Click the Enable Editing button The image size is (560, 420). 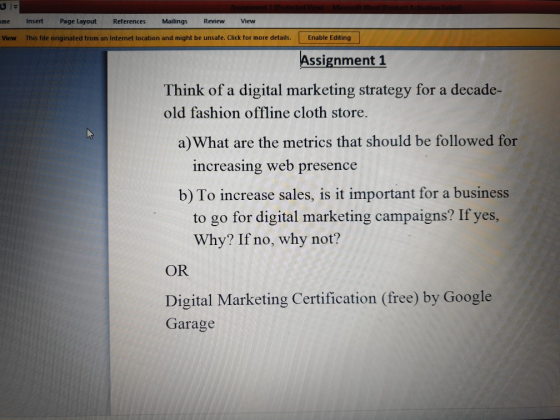(x=329, y=38)
